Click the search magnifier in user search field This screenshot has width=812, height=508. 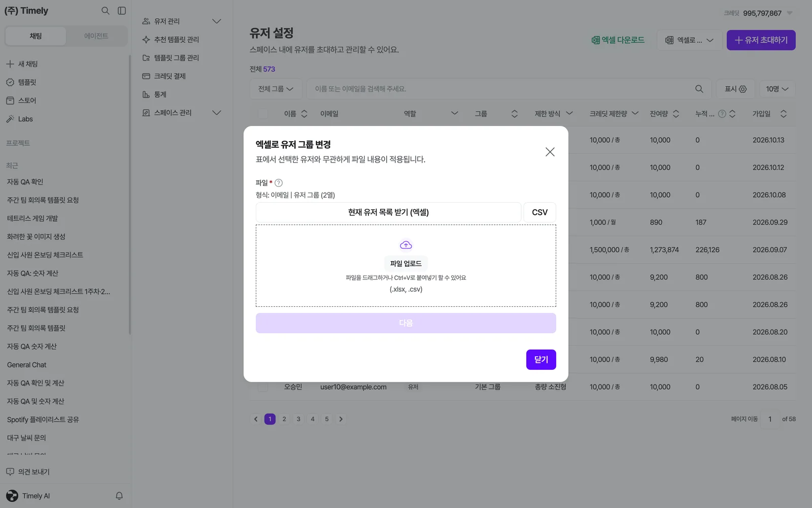(699, 89)
